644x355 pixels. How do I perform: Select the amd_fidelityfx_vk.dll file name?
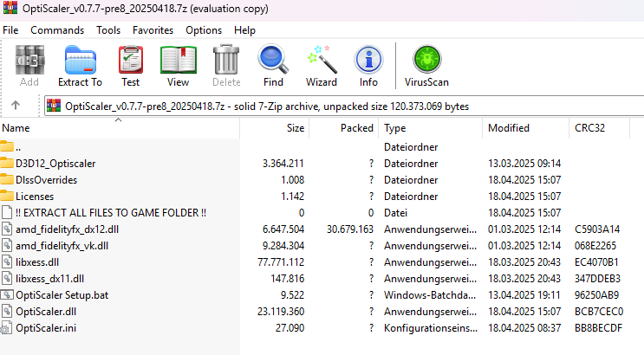coord(62,245)
